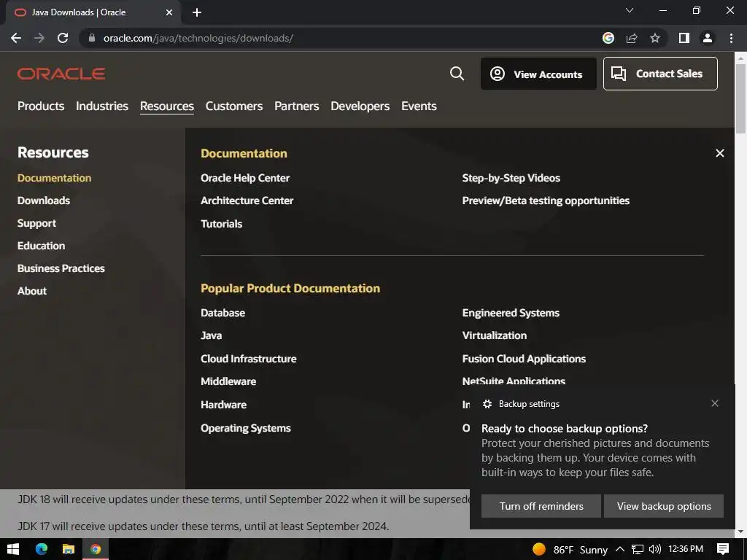Screen dimensions: 747x560
Task: Open Engineered Systems link
Action: [511, 313]
